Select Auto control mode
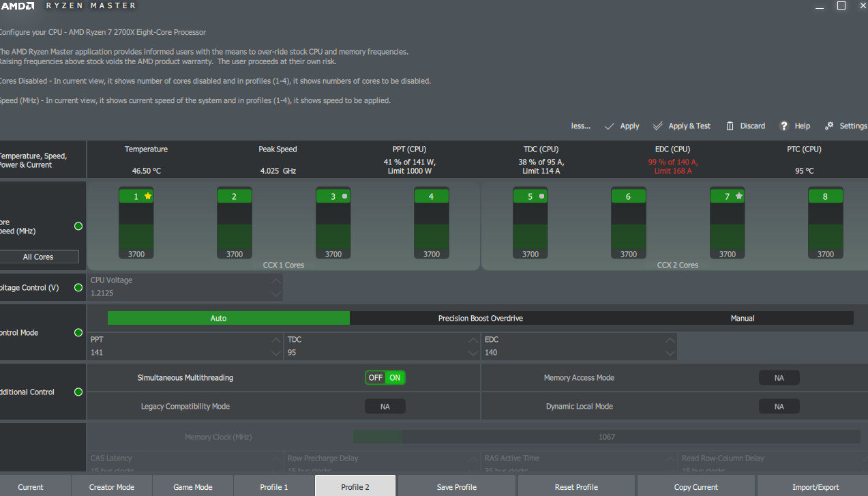This screenshot has width=868, height=496. (228, 318)
